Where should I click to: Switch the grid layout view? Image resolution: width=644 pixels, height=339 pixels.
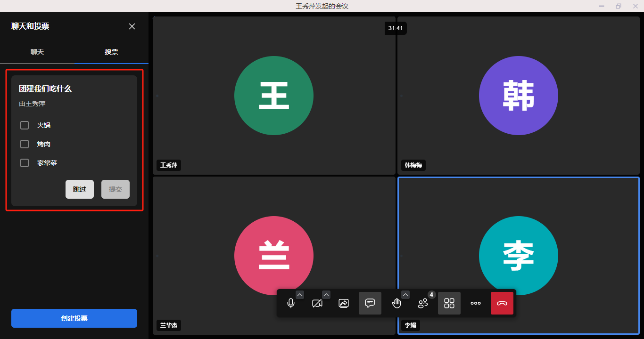click(449, 303)
